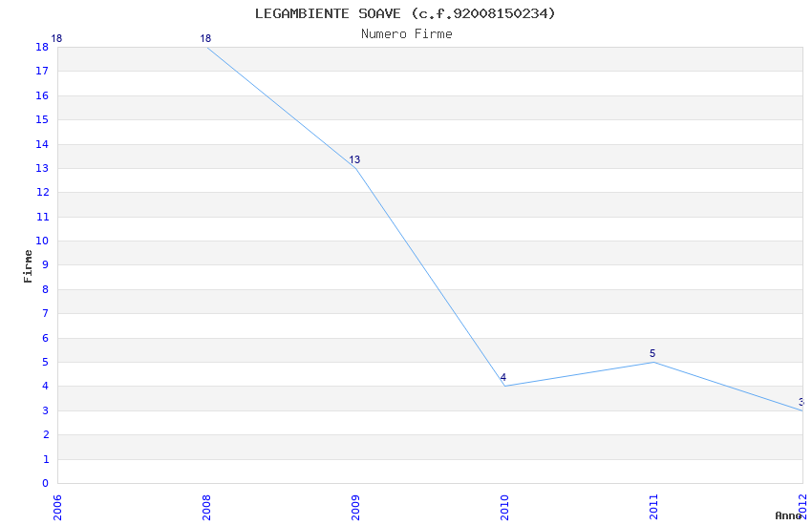Click the data label 4 at 2010
Screen dimensions: 812x525
(502, 378)
